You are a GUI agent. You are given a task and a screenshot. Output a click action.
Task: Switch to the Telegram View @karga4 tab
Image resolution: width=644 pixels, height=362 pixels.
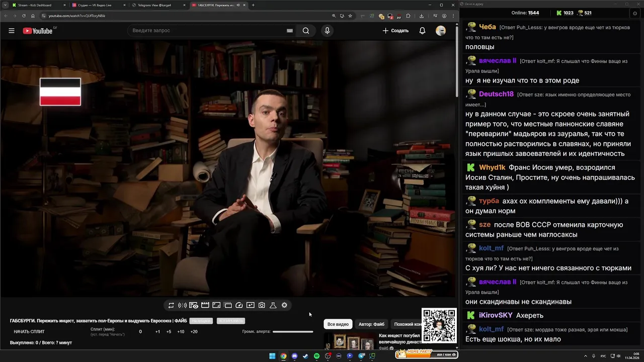pyautogui.click(x=158, y=5)
